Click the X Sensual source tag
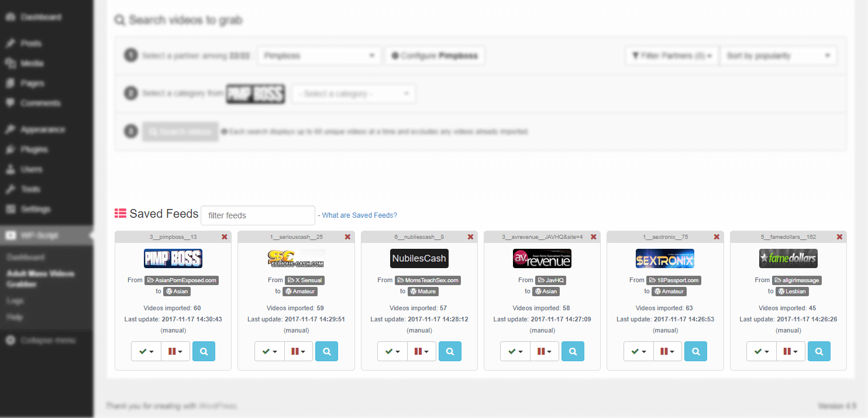868x418 pixels. click(305, 280)
